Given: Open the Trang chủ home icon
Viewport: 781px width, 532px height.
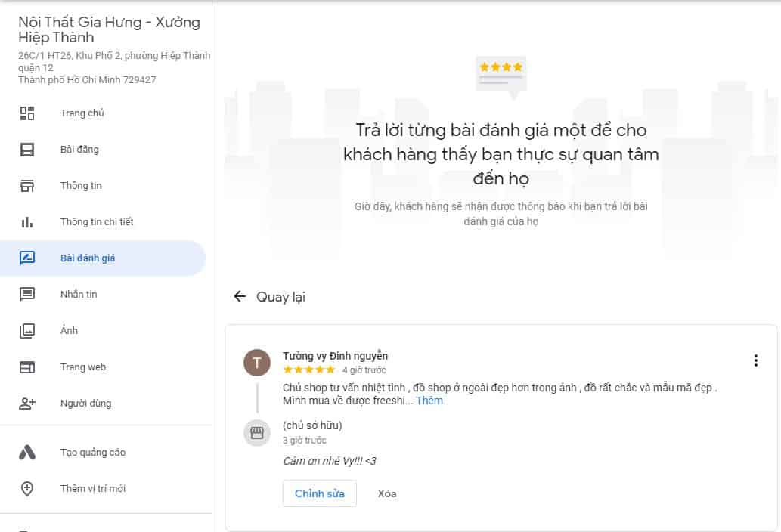Looking at the screenshot, I should 28,113.
